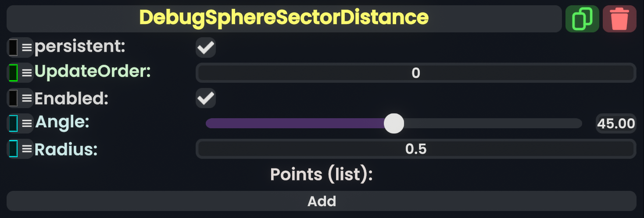Image resolution: width=644 pixels, height=218 pixels.
Task: Click the cyan slot icon left of Radius
Action: tap(13, 149)
